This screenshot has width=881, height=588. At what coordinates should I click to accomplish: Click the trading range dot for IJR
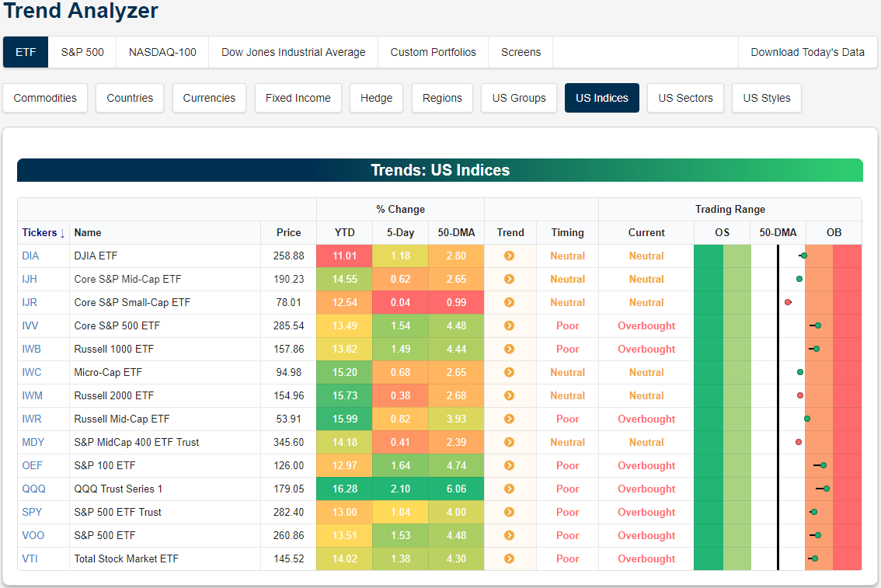point(788,302)
